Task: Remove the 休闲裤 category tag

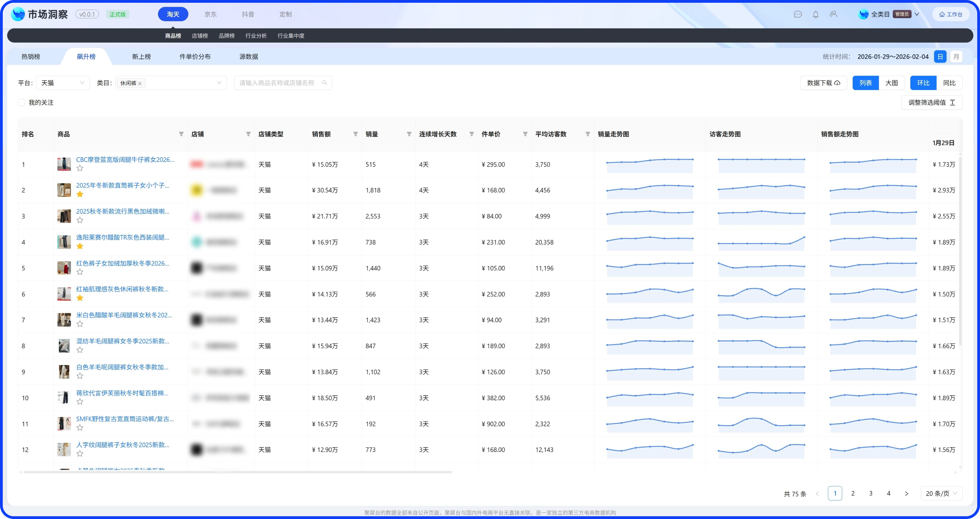Action: (140, 84)
